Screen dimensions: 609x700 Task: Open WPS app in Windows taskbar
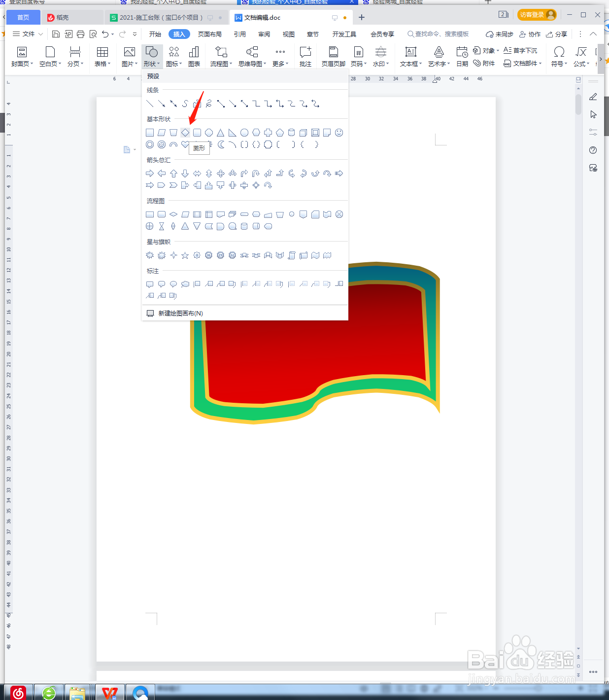pyautogui.click(x=109, y=693)
